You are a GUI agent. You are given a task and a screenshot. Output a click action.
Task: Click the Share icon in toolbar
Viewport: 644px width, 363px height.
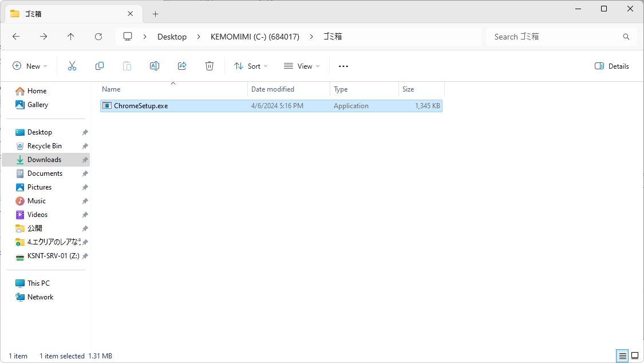182,66
